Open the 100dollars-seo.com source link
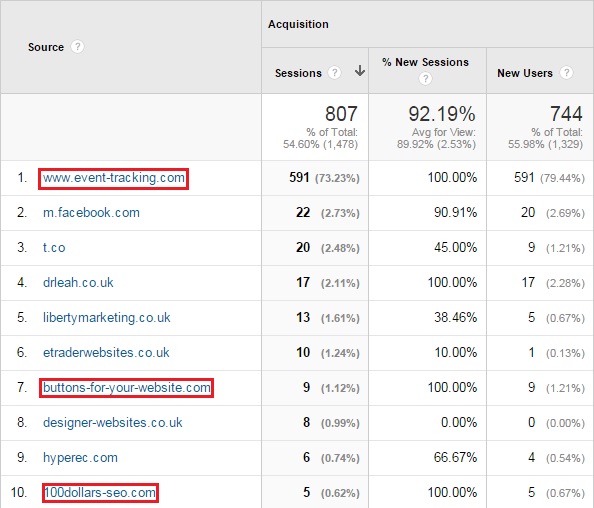This screenshot has width=594, height=508. click(x=100, y=492)
